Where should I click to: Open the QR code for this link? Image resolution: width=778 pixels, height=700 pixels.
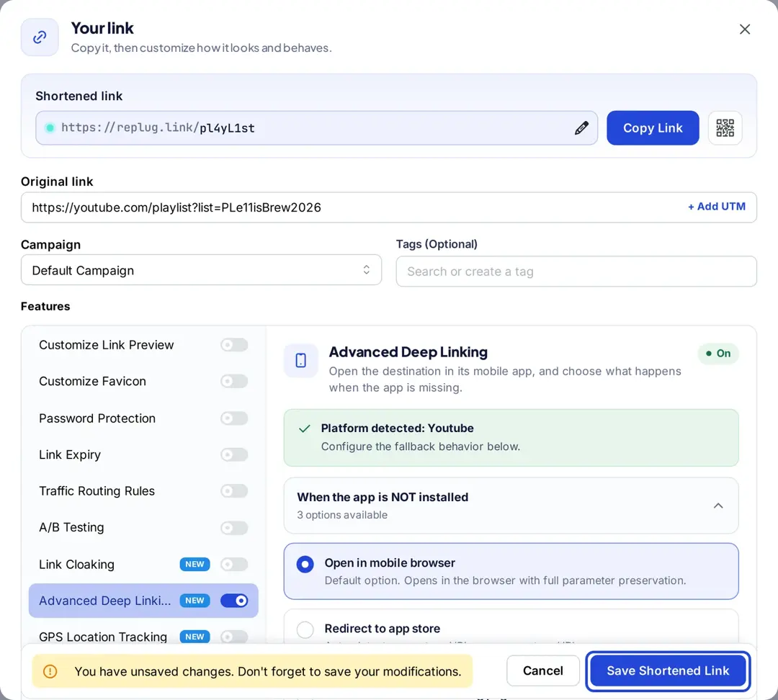(725, 128)
